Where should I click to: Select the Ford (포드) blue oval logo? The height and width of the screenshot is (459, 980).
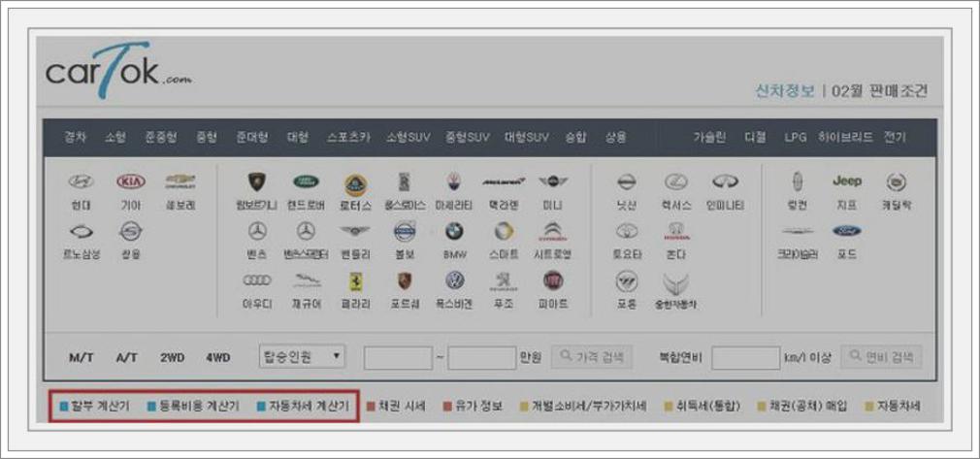pyautogui.click(x=847, y=231)
